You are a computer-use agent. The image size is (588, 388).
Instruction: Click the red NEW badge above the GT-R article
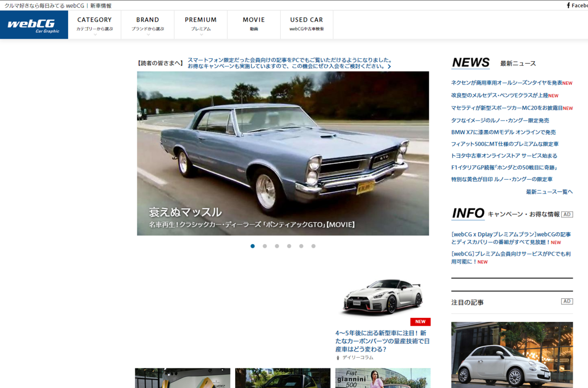[x=420, y=322]
